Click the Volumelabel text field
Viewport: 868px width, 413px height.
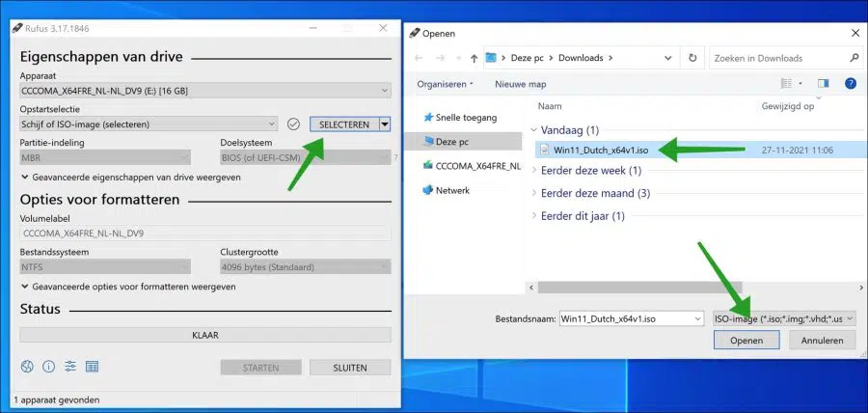205,234
